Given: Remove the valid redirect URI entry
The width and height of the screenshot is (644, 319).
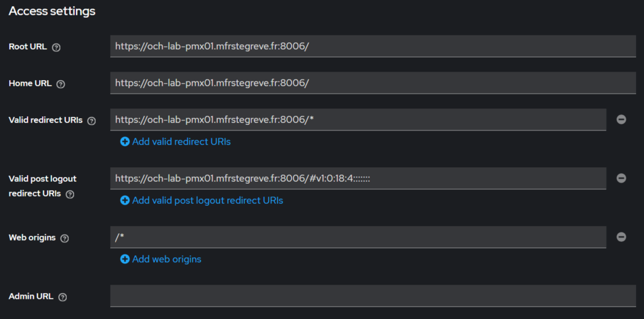Looking at the screenshot, I should (x=621, y=119).
